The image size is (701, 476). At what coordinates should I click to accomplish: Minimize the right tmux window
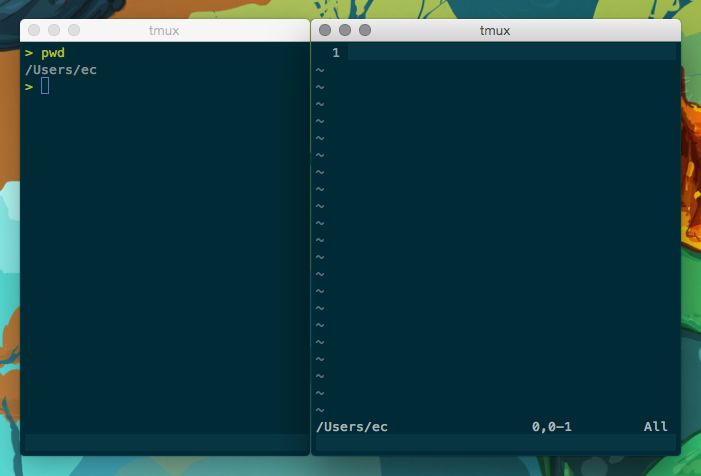[345, 30]
